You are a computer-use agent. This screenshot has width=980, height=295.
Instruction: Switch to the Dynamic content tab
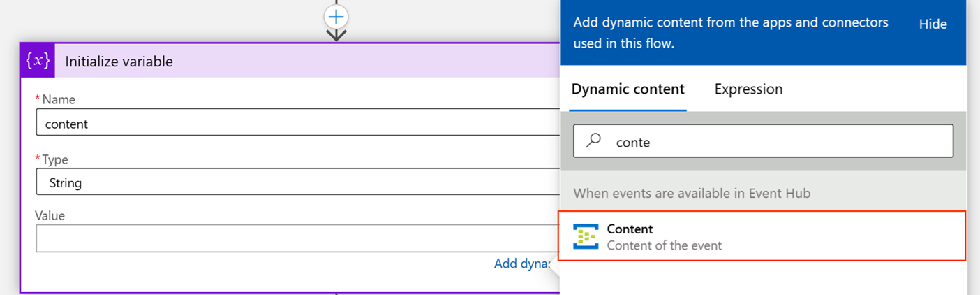click(x=628, y=89)
